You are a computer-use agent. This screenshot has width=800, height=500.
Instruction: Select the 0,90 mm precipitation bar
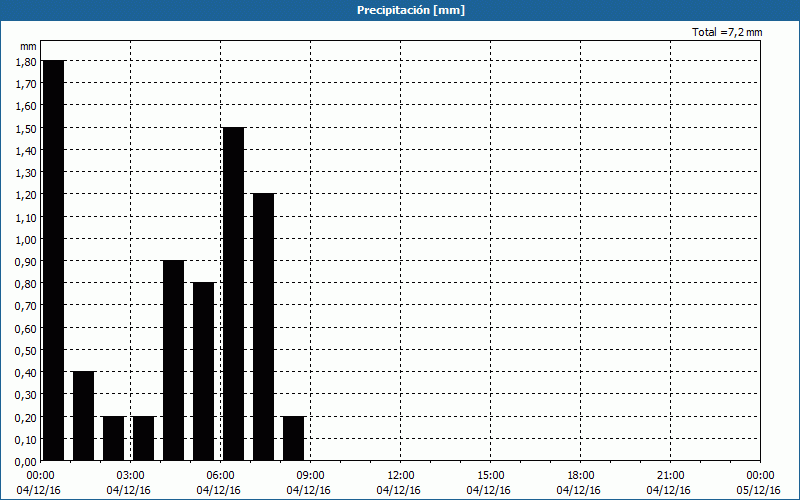[x=173, y=360]
